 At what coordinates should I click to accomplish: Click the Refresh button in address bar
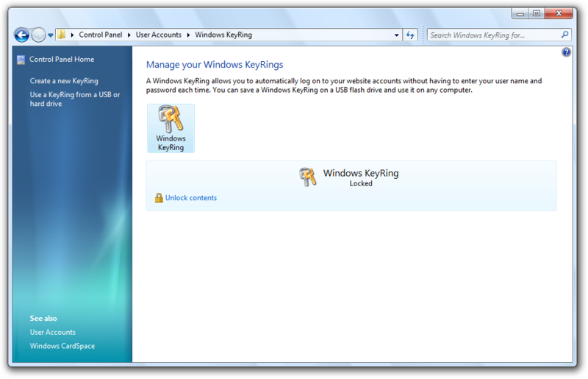click(x=410, y=35)
